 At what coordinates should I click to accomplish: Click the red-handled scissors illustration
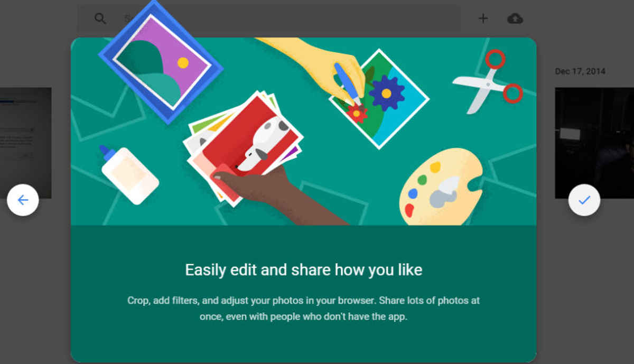[x=488, y=81]
